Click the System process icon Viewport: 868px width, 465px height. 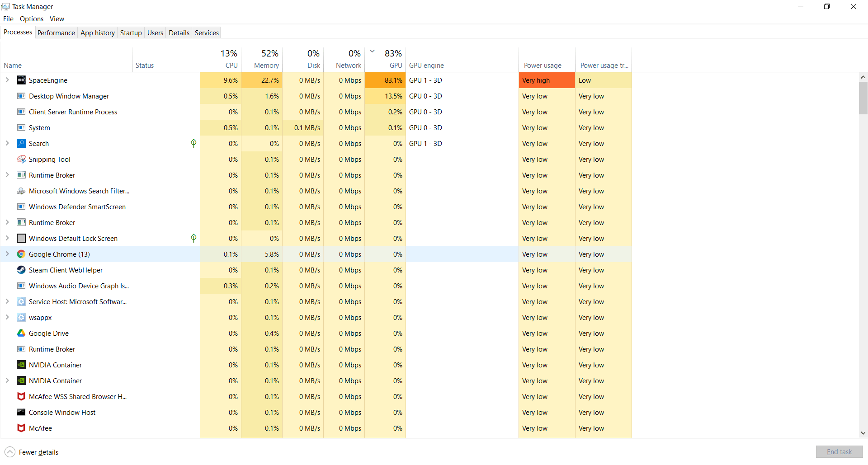(x=21, y=127)
